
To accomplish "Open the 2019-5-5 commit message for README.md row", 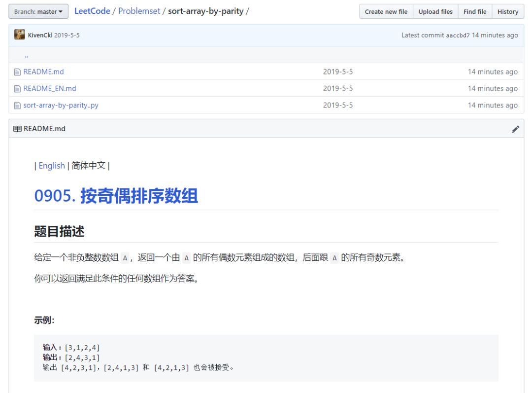I will [337, 71].
